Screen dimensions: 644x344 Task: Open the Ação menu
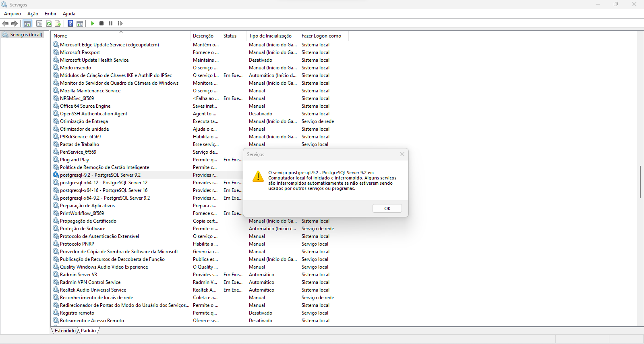click(33, 14)
